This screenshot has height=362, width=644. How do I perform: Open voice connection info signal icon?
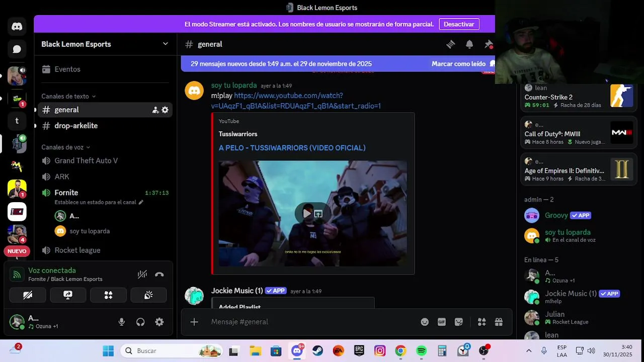point(17,275)
